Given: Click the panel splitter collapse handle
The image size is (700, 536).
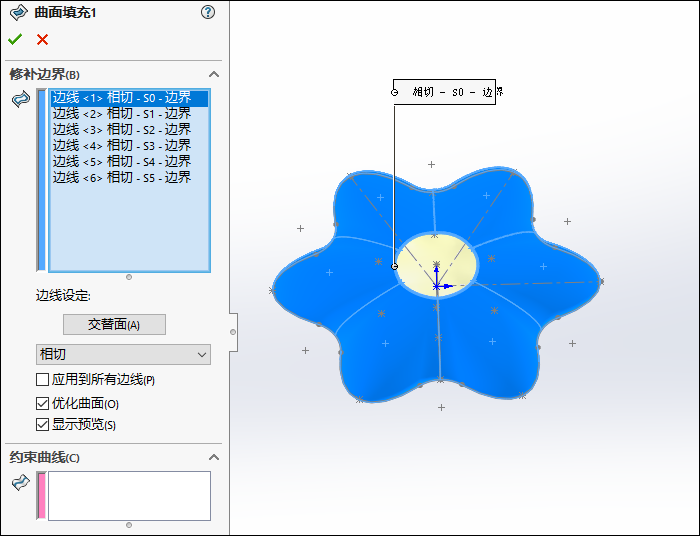Looking at the screenshot, I should (x=233, y=332).
